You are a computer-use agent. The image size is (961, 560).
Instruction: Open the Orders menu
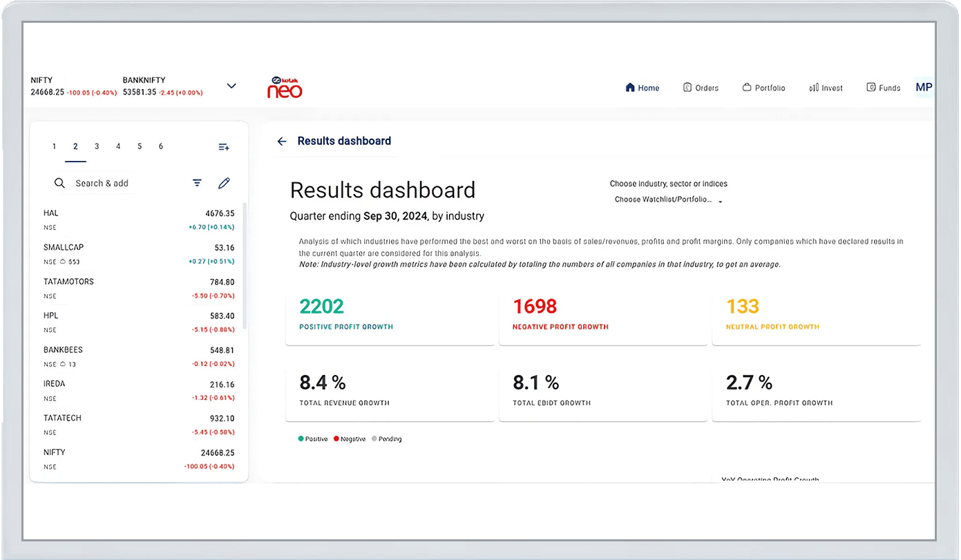pyautogui.click(x=701, y=88)
